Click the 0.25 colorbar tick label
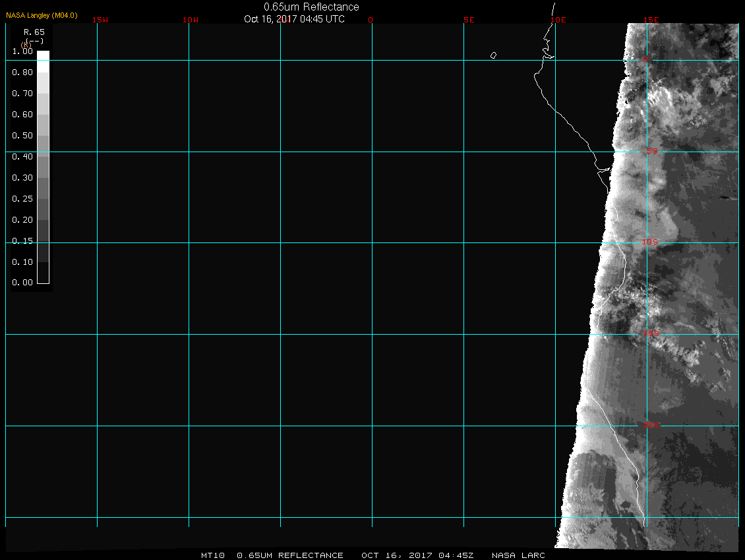Screen dimensions: 745x560 pyautogui.click(x=22, y=199)
